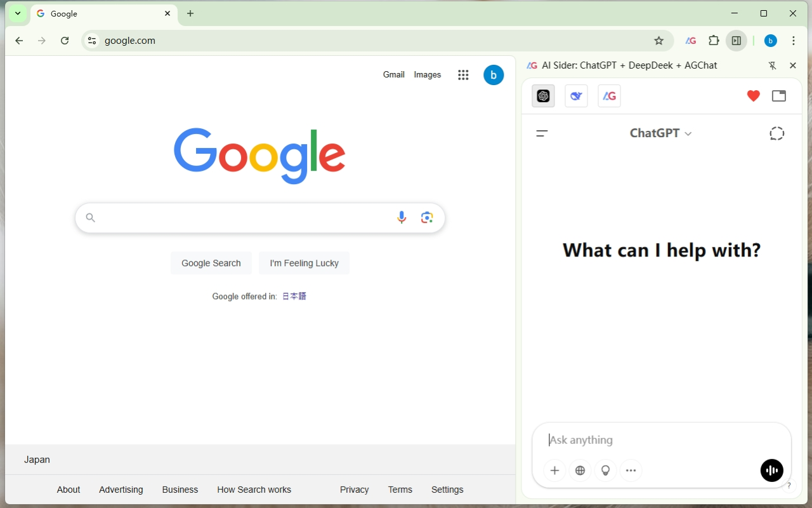The height and width of the screenshot is (508, 812).
Task: View site information icon in address bar
Action: click(x=92, y=41)
